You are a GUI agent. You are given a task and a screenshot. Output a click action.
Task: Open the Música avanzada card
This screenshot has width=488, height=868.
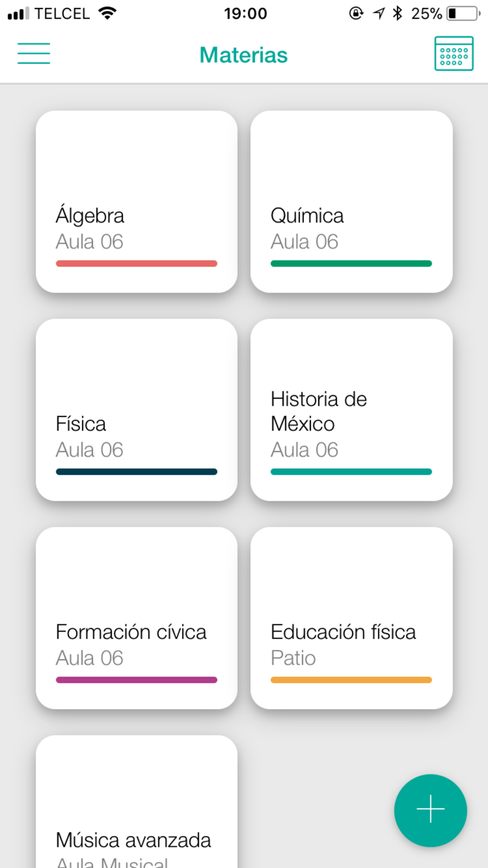(137, 802)
